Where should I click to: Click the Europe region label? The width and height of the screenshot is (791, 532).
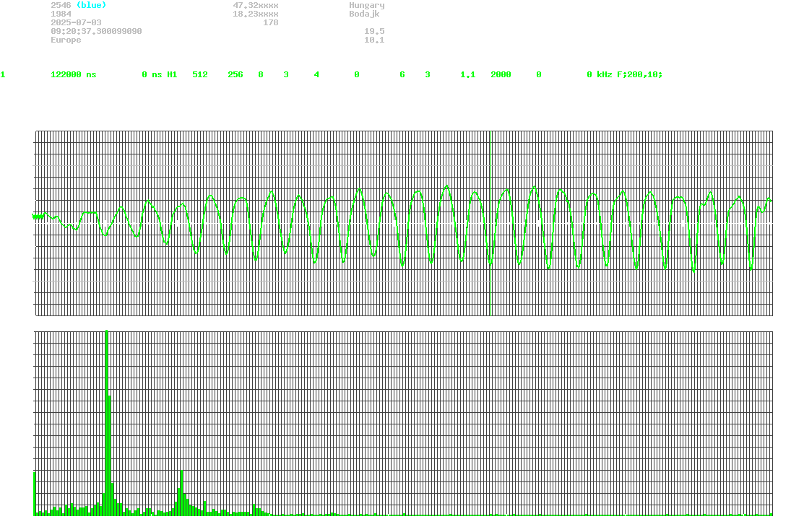coord(66,40)
